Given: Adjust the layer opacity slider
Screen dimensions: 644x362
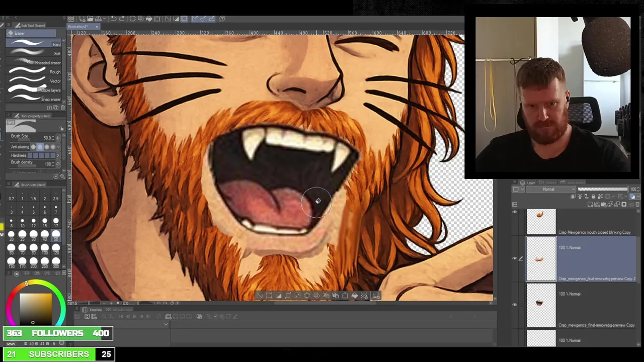Looking at the screenshot, I should [603, 190].
